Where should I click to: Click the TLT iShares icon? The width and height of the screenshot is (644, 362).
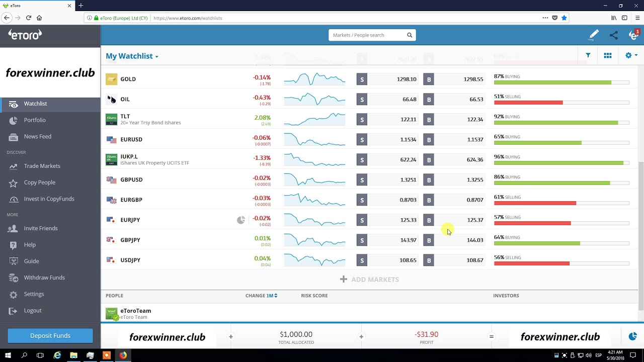[x=111, y=119]
